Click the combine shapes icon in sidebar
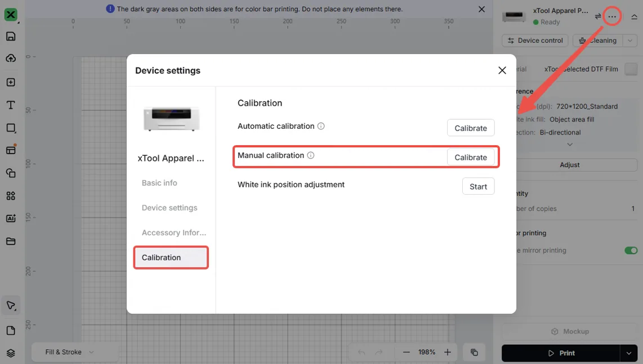This screenshot has height=364, width=643. 11,173
